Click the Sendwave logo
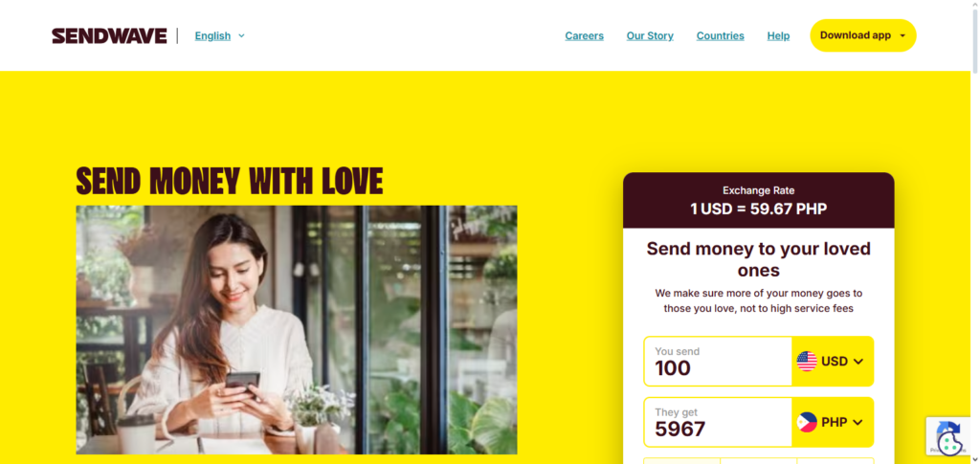 (x=109, y=36)
